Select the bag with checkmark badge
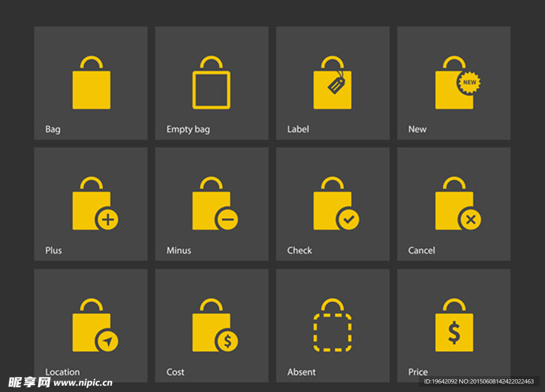Screen dimensions: 545x392 click(336, 204)
